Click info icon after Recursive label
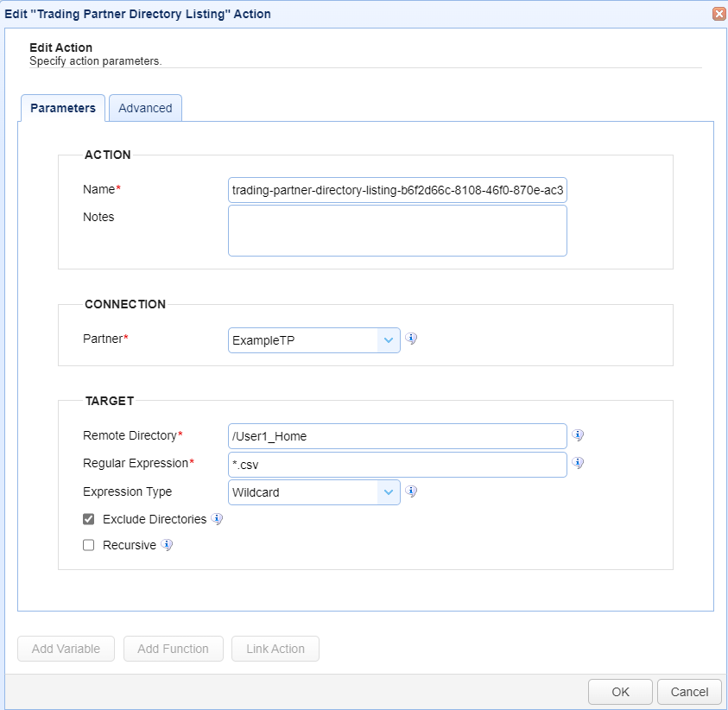Screen dimensions: 728x710 pyautogui.click(x=167, y=545)
